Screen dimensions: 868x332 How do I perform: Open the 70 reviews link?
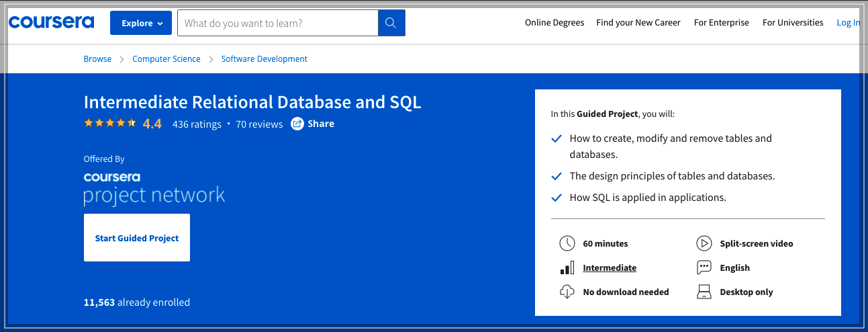259,124
